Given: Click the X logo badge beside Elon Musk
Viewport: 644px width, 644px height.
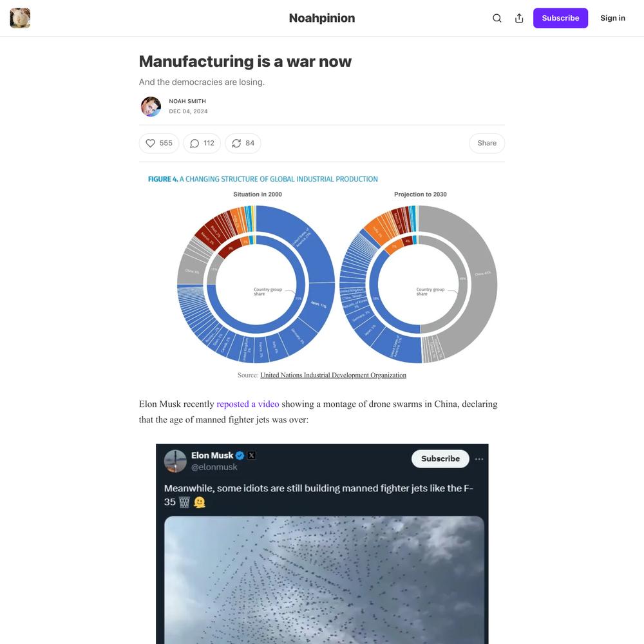Looking at the screenshot, I should pos(251,455).
